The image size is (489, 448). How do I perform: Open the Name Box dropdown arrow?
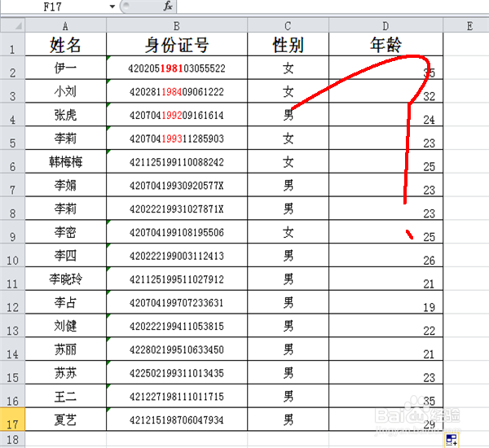coord(112,7)
